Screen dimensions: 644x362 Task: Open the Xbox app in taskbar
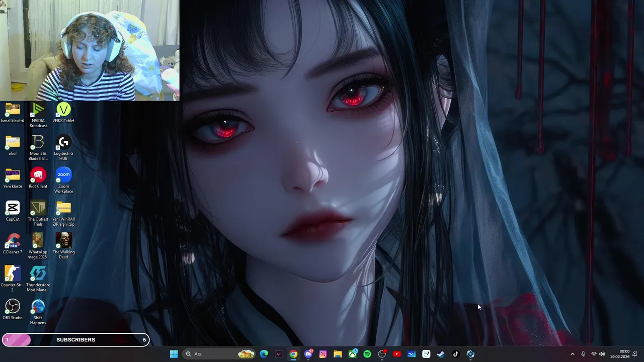point(353,354)
